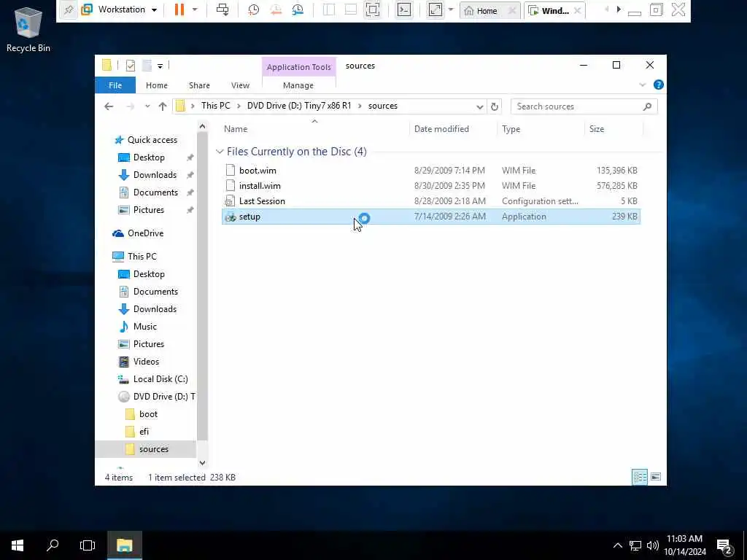Image resolution: width=747 pixels, height=560 pixels.
Task: Click This PC in the address bar
Action: pos(215,106)
